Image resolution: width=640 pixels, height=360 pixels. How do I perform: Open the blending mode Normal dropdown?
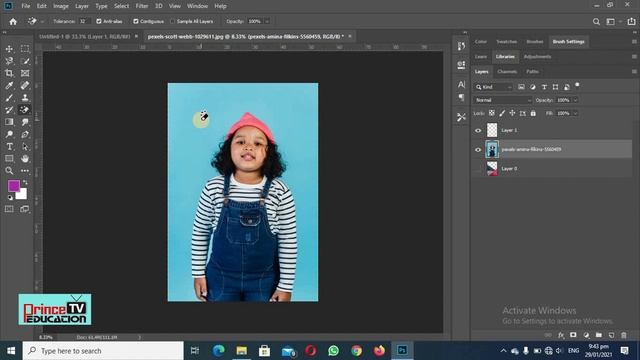coord(503,100)
